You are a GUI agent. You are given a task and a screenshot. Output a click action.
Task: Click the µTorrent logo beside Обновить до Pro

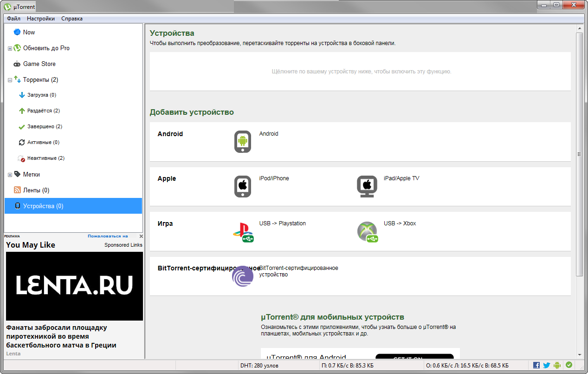17,48
